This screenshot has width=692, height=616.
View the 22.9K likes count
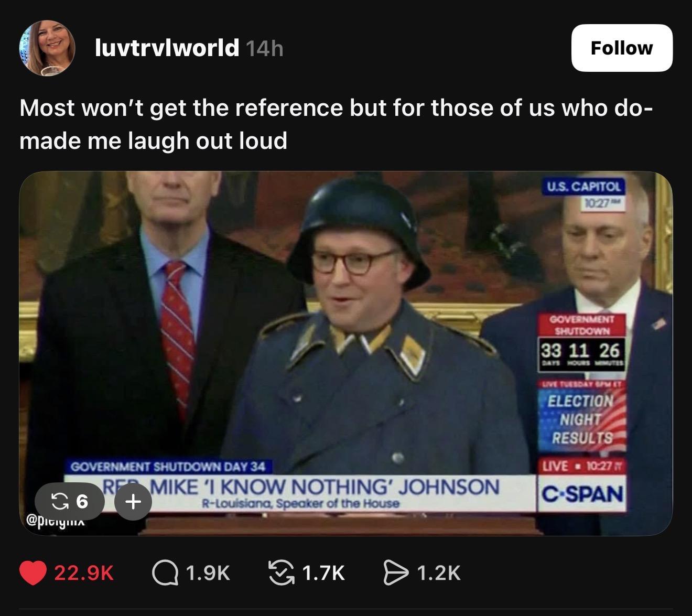coord(84,573)
